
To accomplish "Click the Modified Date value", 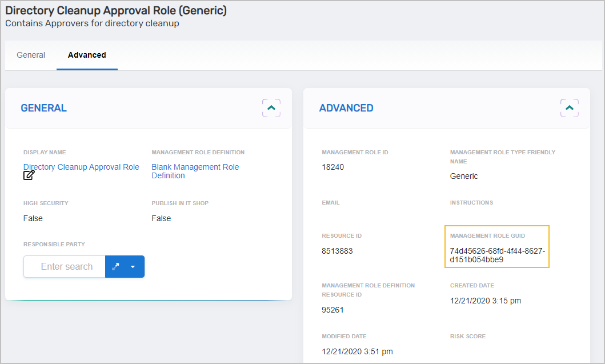I will pos(357,351).
